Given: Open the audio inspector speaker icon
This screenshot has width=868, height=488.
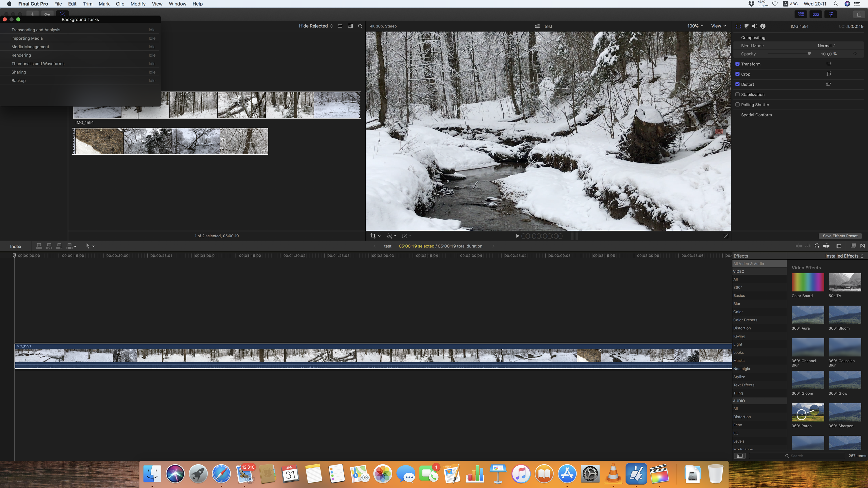Looking at the screenshot, I should coord(755,26).
